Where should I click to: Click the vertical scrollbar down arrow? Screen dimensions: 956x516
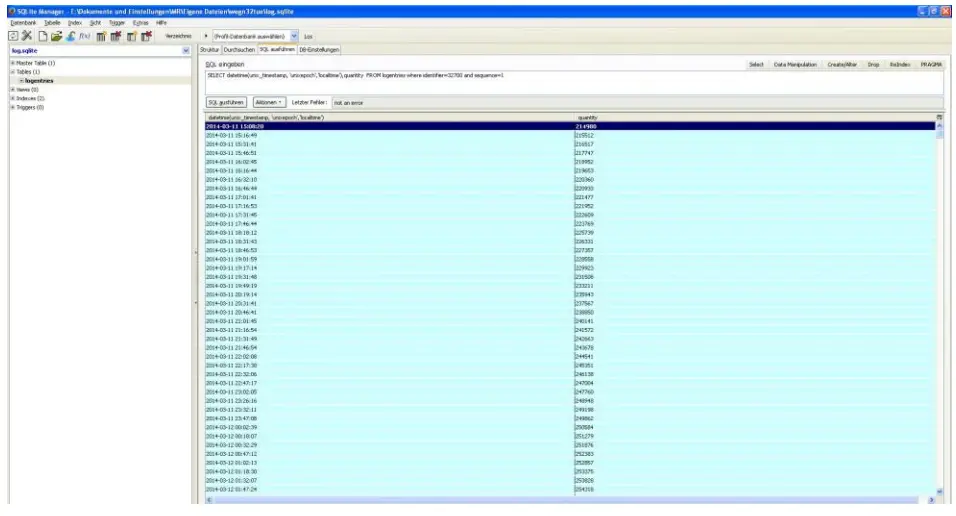[939, 490]
